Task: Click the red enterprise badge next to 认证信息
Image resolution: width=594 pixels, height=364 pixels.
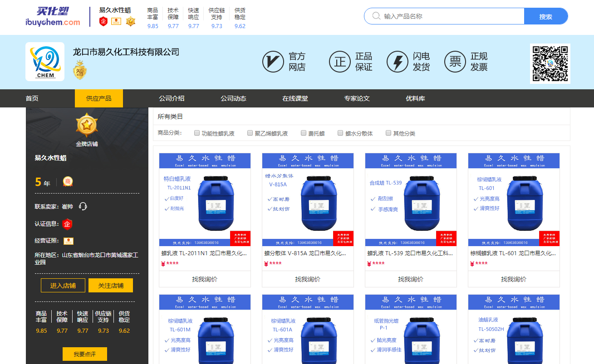Action: click(x=68, y=224)
